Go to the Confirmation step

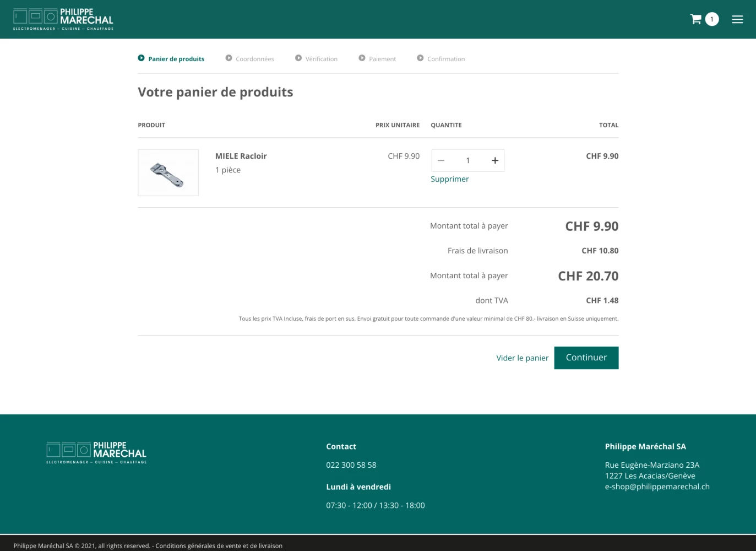click(x=445, y=59)
